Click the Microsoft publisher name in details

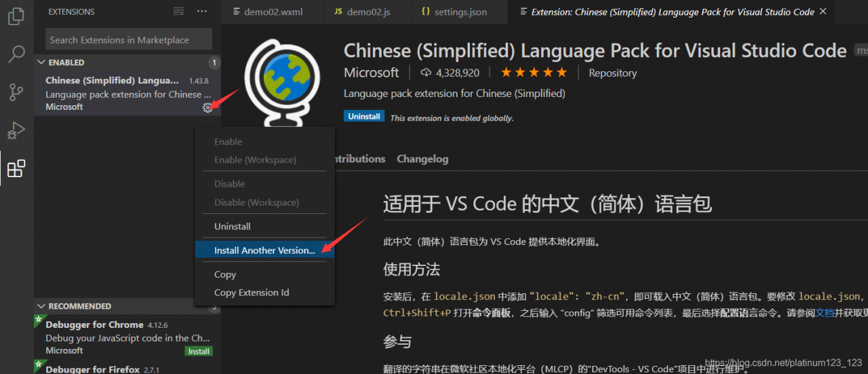pos(372,73)
